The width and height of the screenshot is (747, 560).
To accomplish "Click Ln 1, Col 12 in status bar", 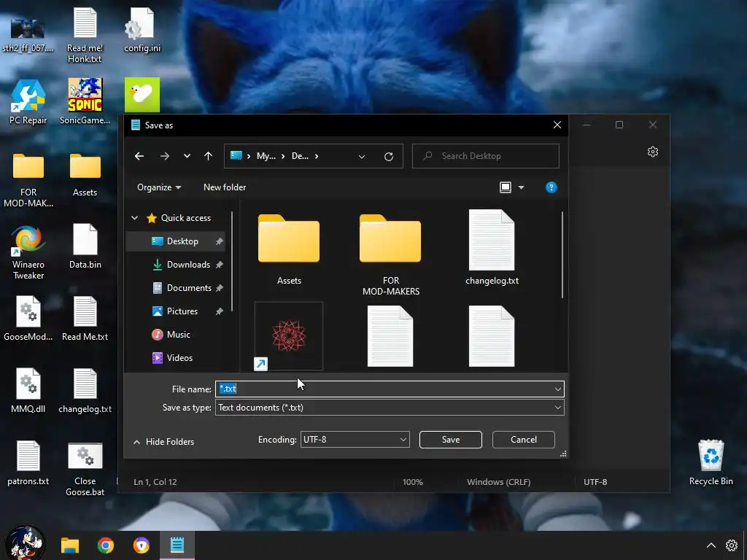I will (155, 482).
